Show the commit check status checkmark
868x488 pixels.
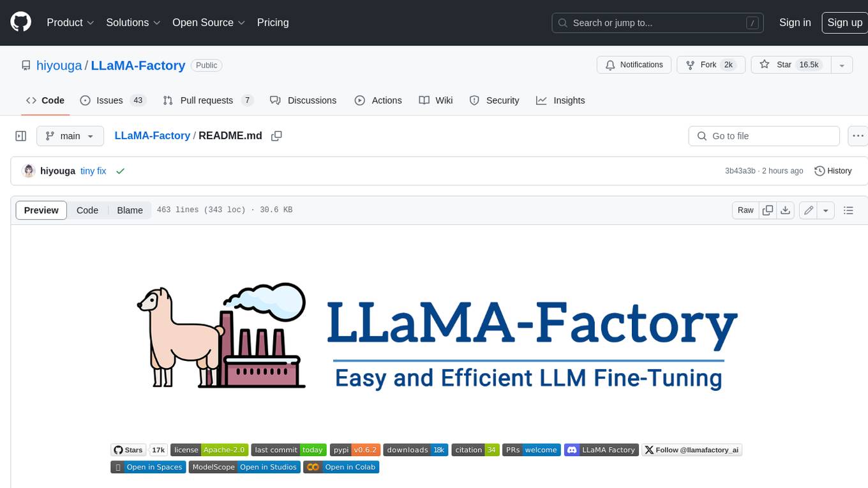[x=120, y=171]
